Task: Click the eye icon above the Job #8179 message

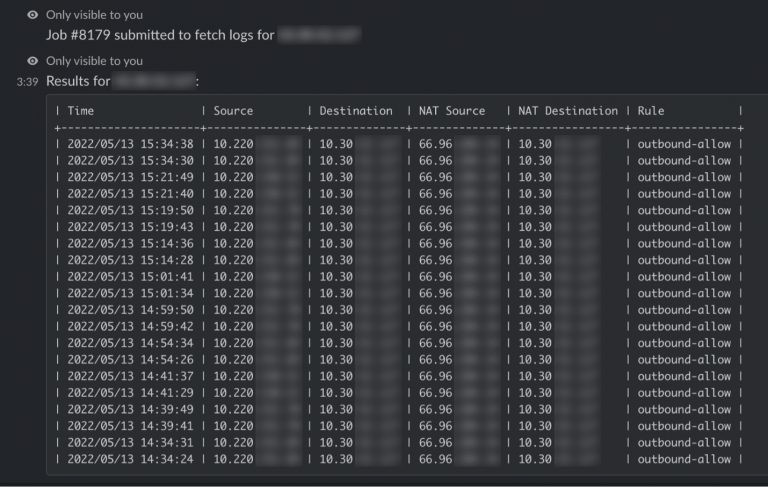Action: click(x=33, y=15)
